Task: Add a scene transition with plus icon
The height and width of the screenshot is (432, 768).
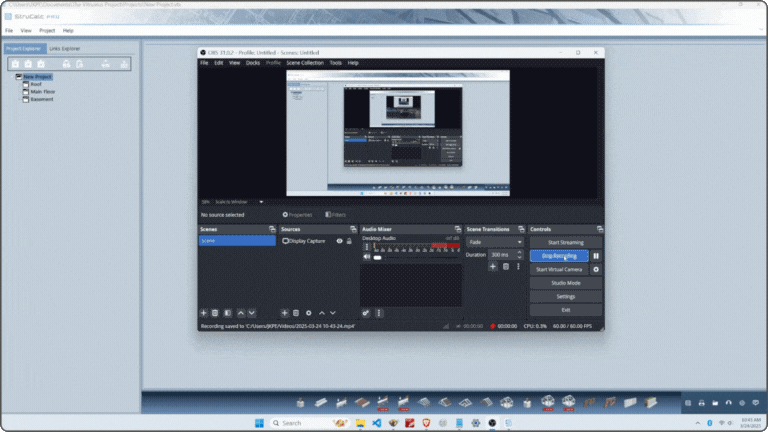Action: [492, 266]
